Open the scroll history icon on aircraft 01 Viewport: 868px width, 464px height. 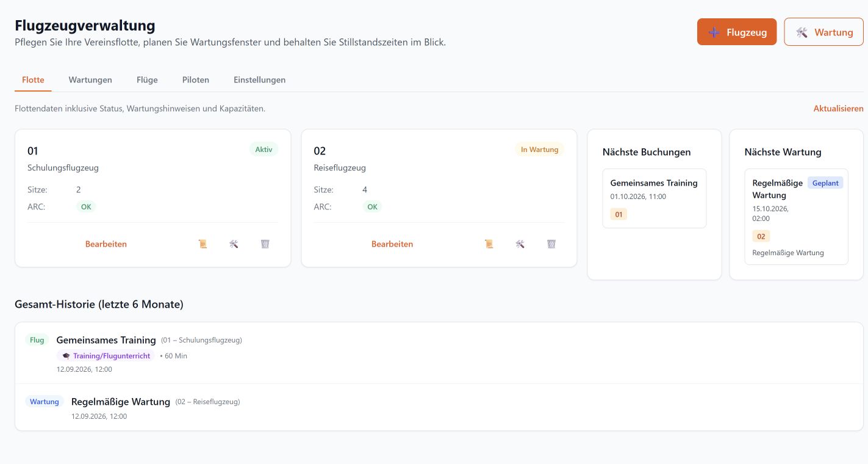coord(203,244)
